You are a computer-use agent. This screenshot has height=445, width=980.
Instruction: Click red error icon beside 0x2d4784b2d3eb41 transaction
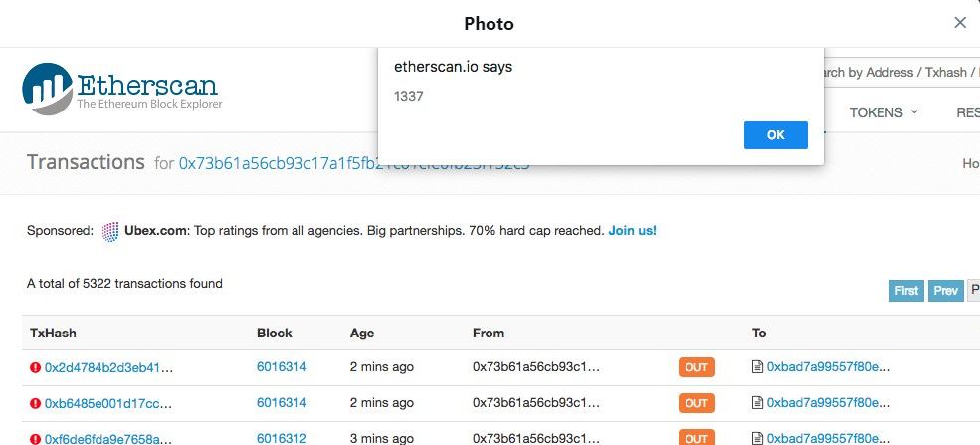(35, 368)
